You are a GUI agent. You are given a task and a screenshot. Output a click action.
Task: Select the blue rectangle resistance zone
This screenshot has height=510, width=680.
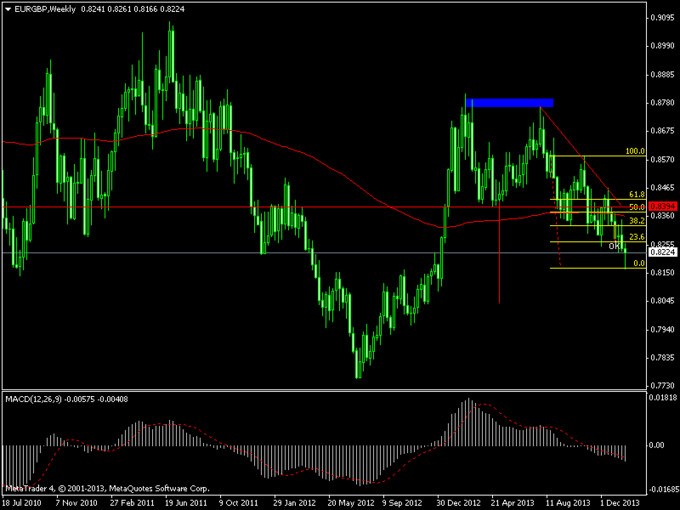tap(509, 102)
